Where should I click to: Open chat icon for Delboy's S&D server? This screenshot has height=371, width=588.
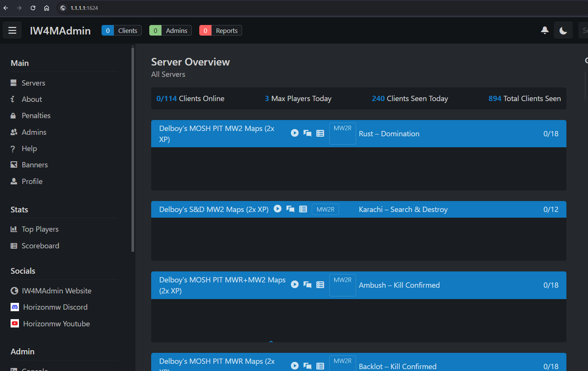point(291,209)
